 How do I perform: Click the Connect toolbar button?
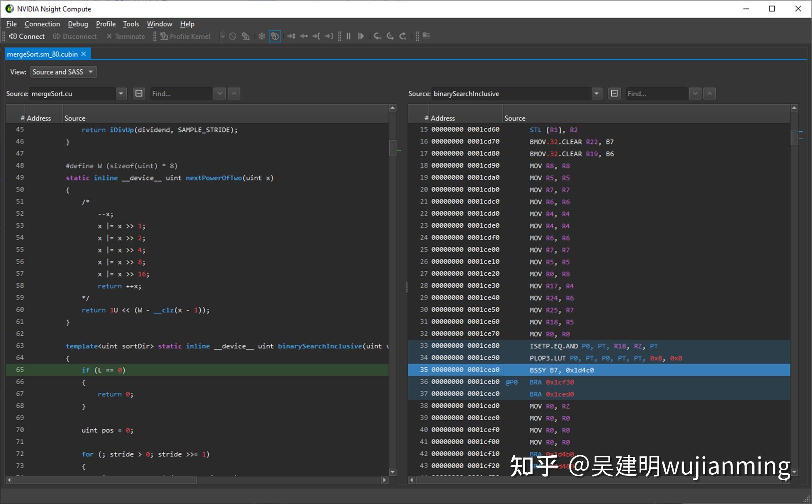[x=27, y=36]
